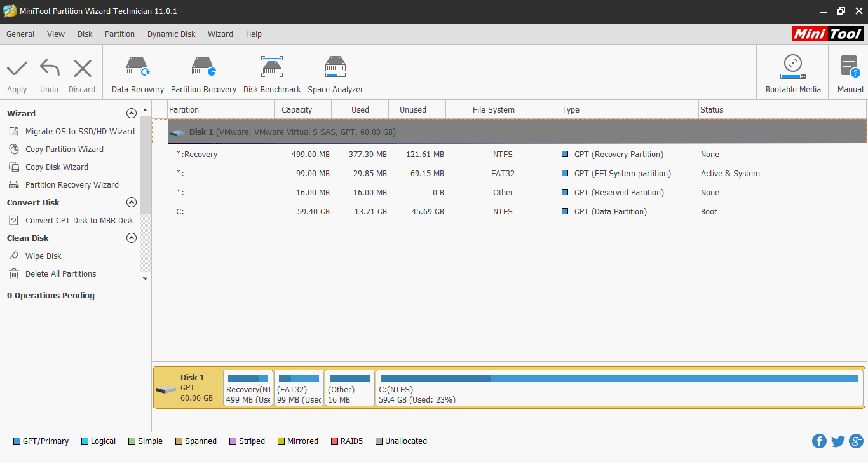868x463 pixels.
Task: Open the Dynamic Disk menu
Action: [172, 34]
